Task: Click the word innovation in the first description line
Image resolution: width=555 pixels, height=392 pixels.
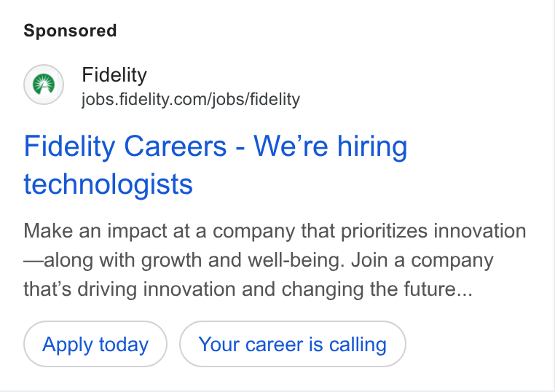Action: click(x=480, y=231)
